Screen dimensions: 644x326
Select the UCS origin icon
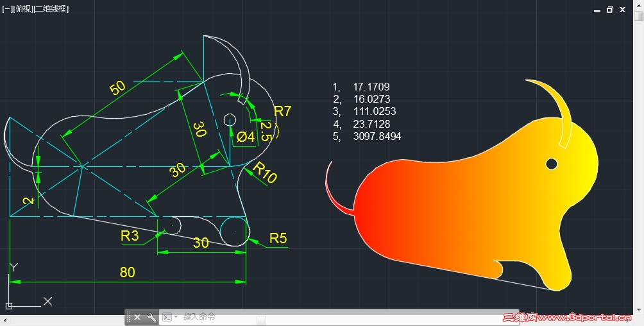(x=9, y=305)
